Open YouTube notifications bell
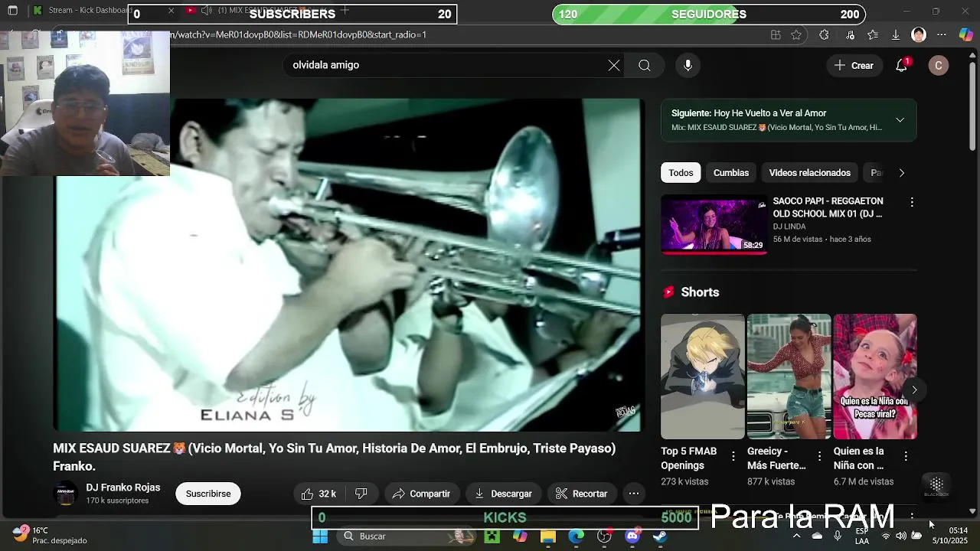The width and height of the screenshot is (980, 551). coord(902,65)
